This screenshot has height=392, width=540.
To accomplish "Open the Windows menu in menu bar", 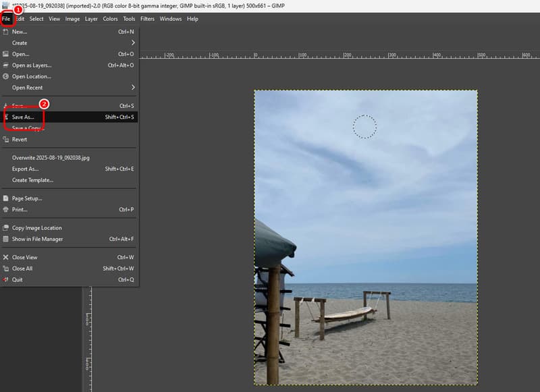I will click(x=170, y=19).
